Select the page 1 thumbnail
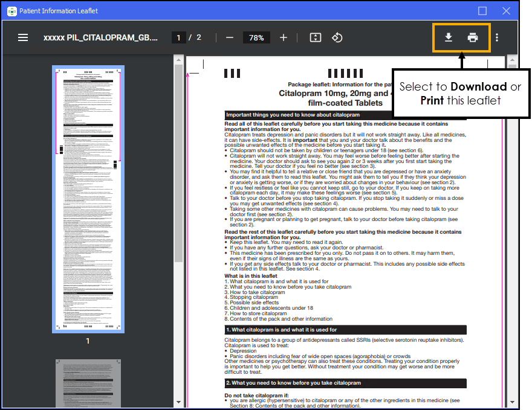This screenshot has width=532, height=410. [x=88, y=199]
